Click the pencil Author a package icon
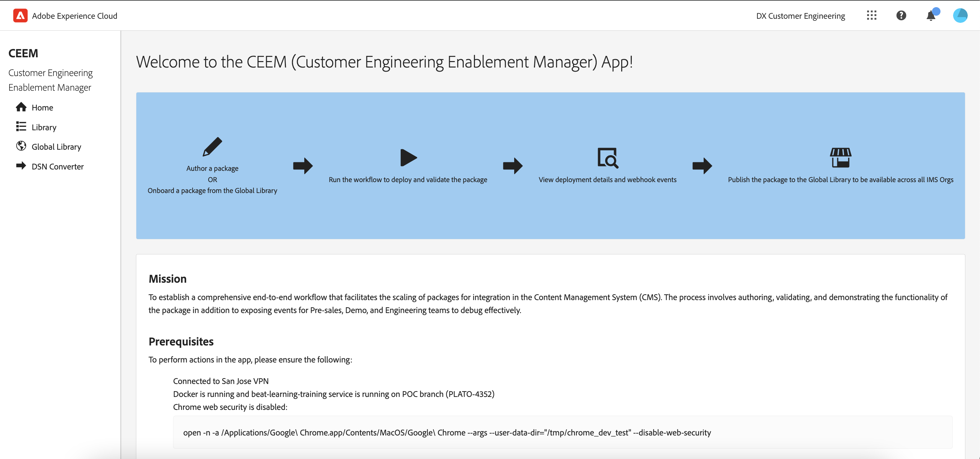This screenshot has height=459, width=980. (x=212, y=147)
